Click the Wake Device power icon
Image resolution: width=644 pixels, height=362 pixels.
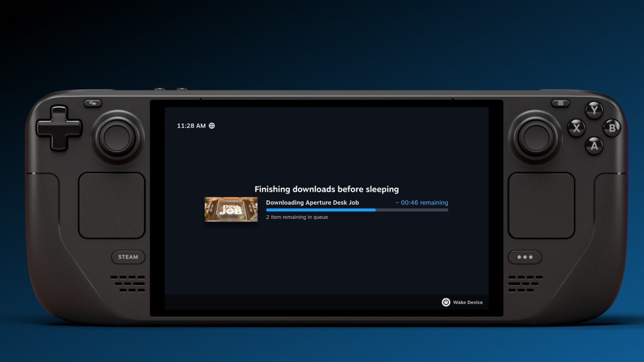446,302
